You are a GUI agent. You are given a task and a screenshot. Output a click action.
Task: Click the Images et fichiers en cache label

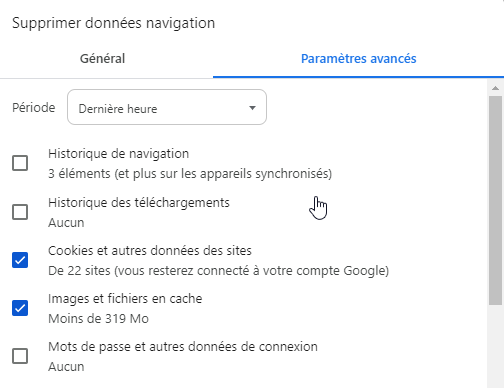(x=125, y=299)
